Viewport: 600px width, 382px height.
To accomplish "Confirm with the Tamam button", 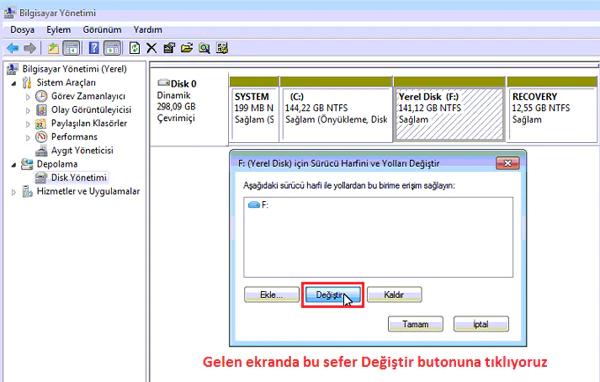I will point(416,324).
